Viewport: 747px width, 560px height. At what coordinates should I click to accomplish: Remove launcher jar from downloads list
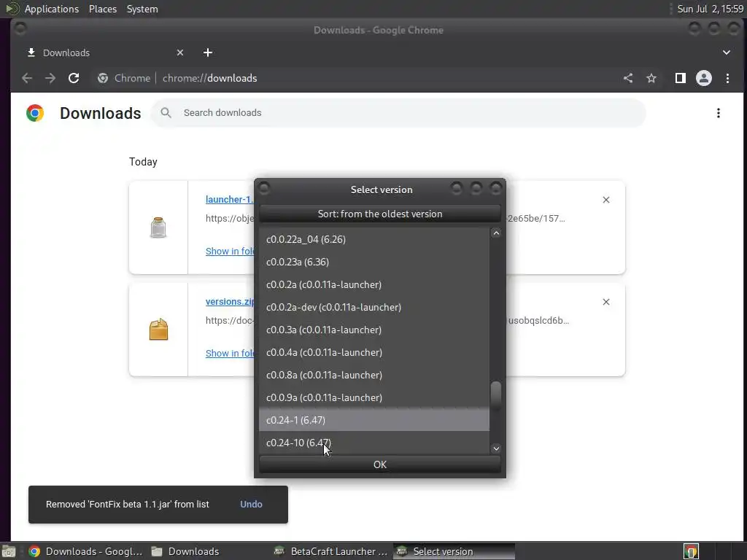606,200
